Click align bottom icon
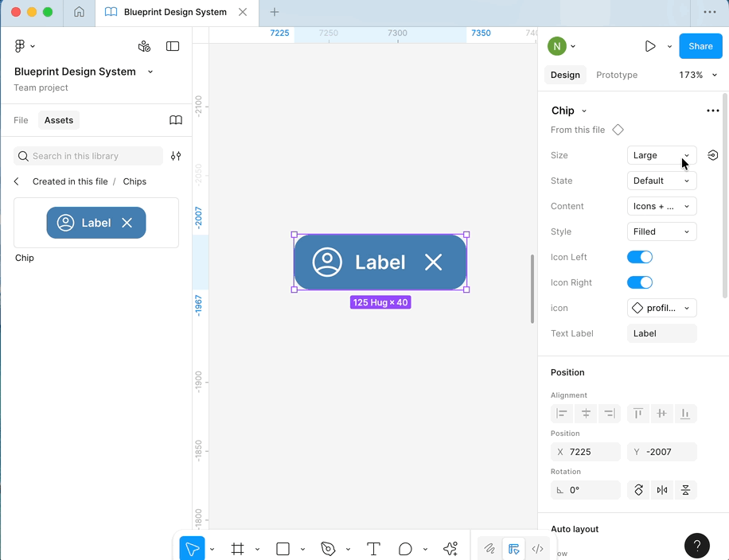This screenshot has height=560, width=729. click(685, 413)
